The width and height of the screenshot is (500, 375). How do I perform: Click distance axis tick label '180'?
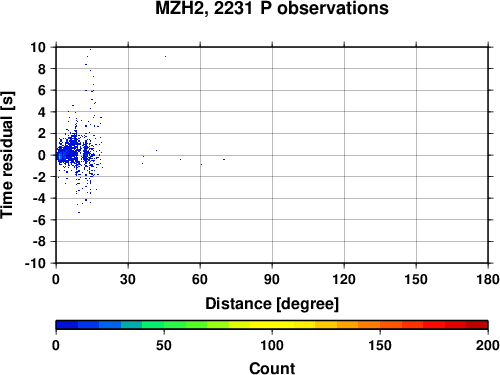coord(488,279)
